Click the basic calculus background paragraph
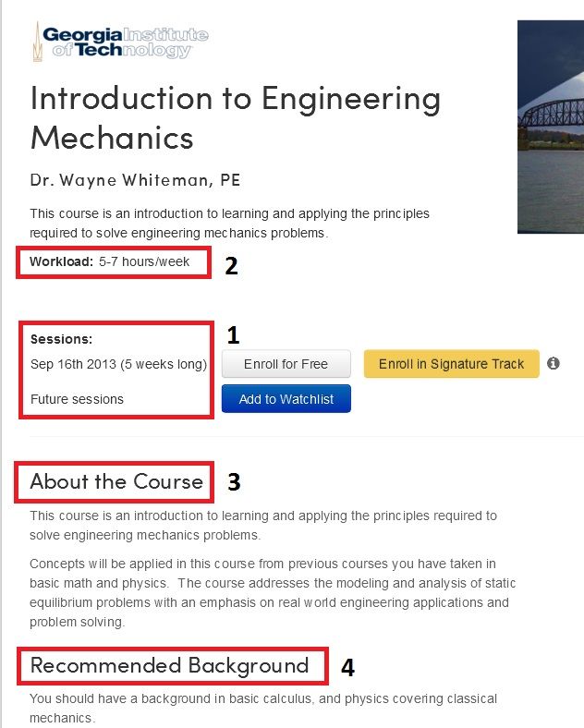Image resolution: width=584 pixels, height=728 pixels. click(263, 708)
